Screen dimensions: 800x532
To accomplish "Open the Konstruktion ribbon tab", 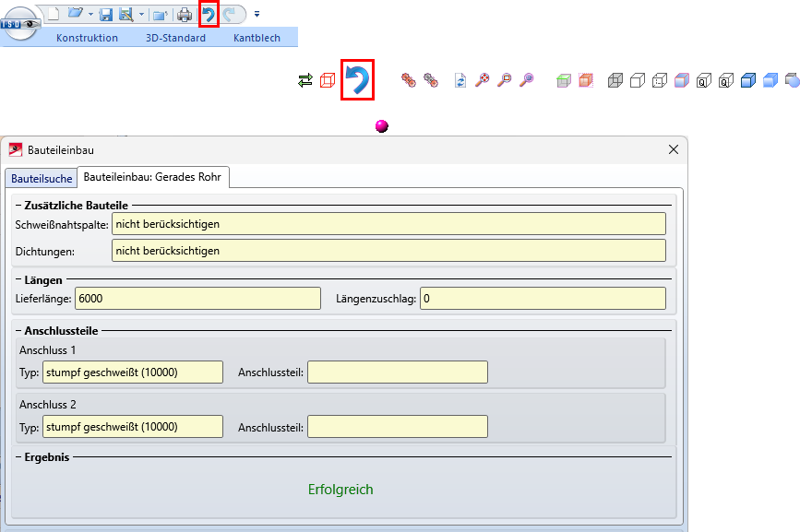I will 87,38.
